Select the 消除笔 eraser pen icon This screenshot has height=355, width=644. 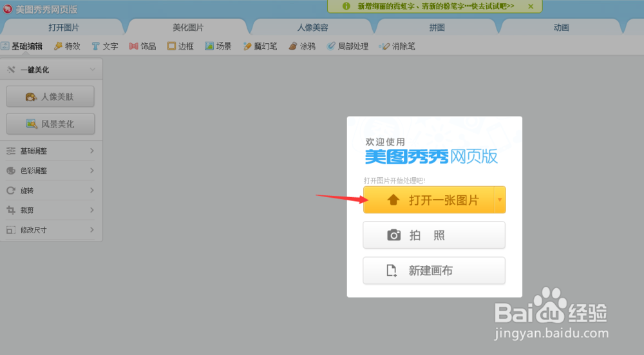click(x=384, y=46)
